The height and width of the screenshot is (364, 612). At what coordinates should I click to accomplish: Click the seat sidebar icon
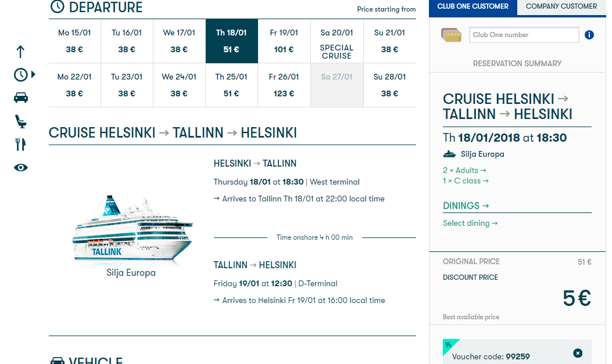point(21,121)
